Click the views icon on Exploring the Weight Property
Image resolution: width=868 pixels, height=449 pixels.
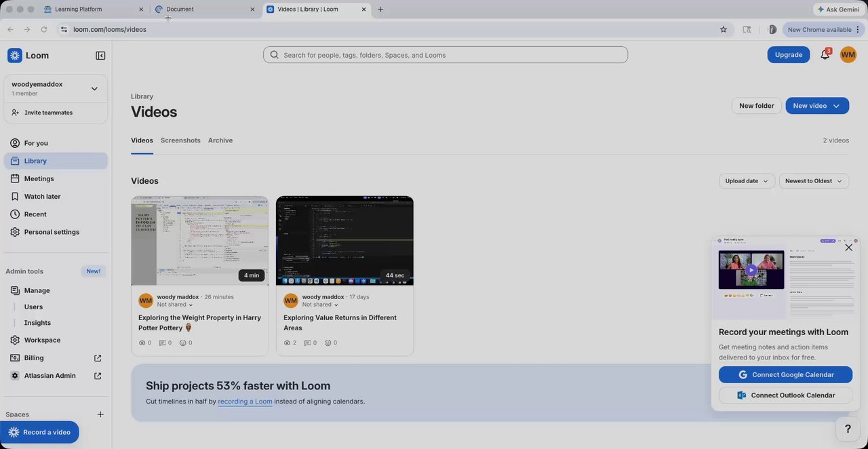(x=142, y=343)
